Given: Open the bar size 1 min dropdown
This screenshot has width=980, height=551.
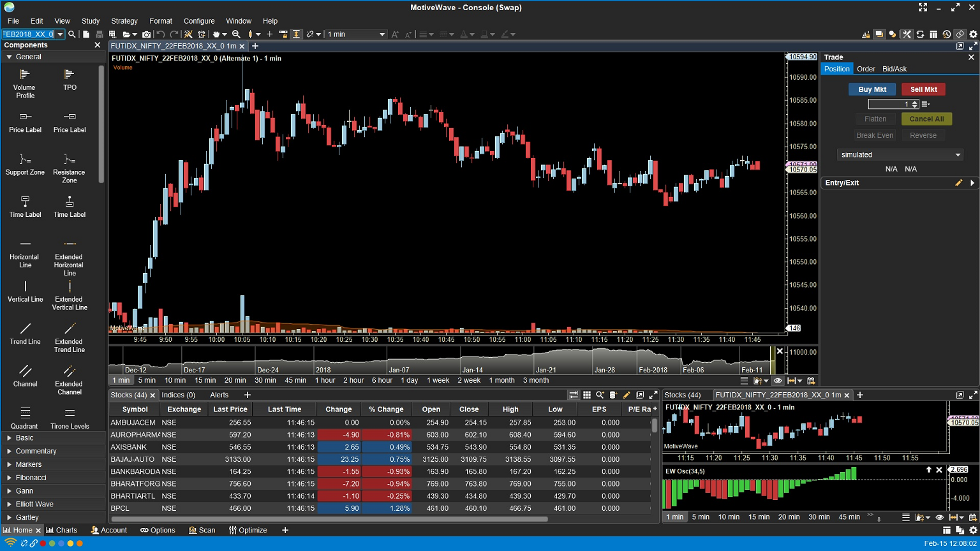Looking at the screenshot, I should click(x=356, y=34).
